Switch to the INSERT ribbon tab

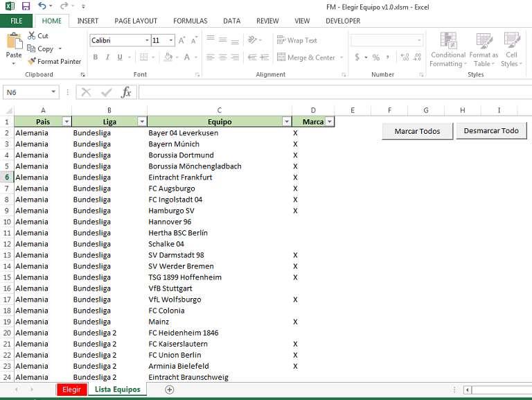(88, 21)
